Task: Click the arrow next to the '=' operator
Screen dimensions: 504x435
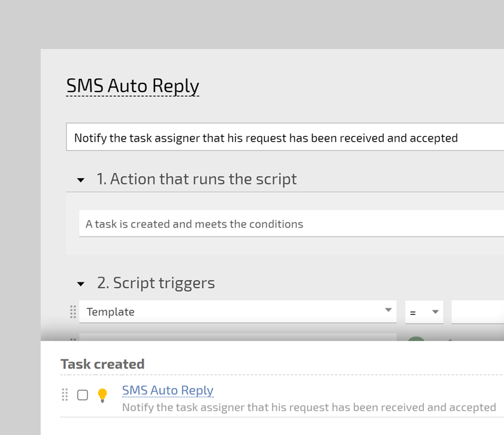Action: pos(435,312)
